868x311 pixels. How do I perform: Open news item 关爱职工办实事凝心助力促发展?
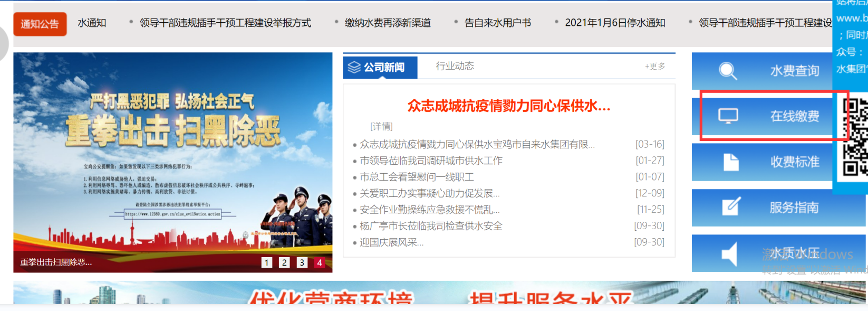pos(430,193)
